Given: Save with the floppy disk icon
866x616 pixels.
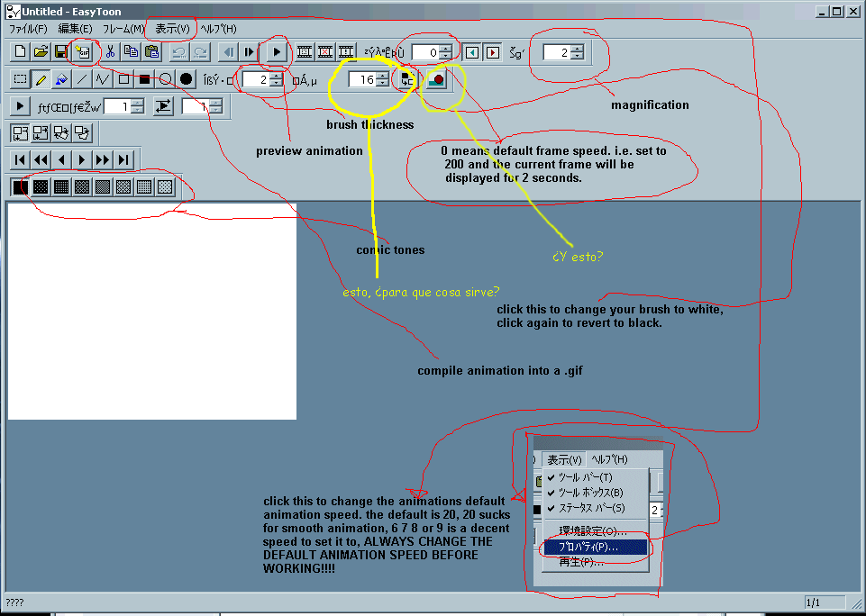Looking at the screenshot, I should (60, 52).
